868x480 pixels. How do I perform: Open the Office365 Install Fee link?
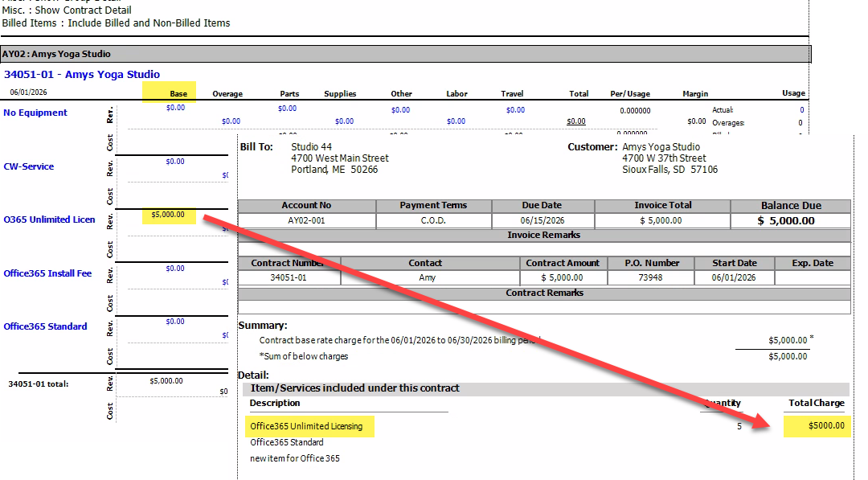click(x=47, y=273)
